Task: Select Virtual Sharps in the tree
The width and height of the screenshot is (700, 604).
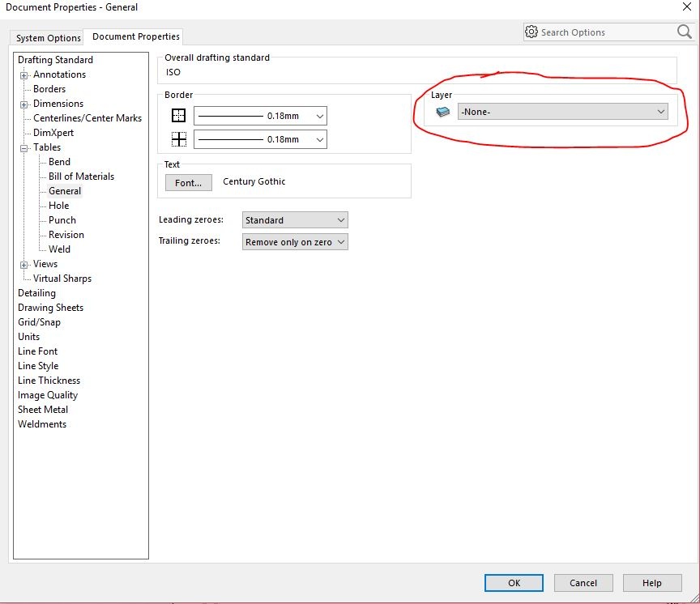Action: click(62, 279)
